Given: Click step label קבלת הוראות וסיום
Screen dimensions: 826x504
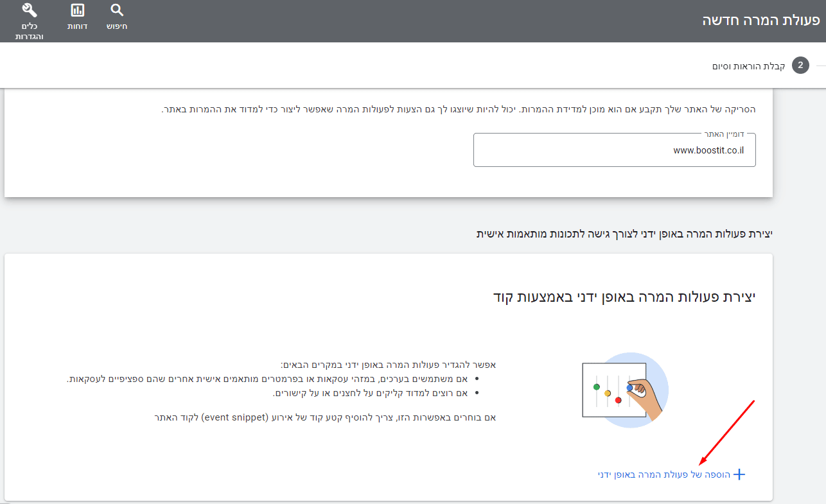Looking at the screenshot, I should tap(748, 66).
